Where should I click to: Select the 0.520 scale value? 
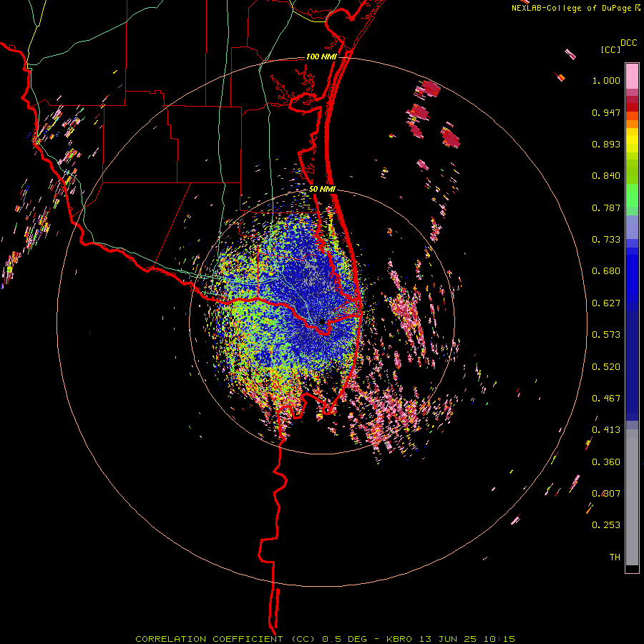click(x=606, y=367)
